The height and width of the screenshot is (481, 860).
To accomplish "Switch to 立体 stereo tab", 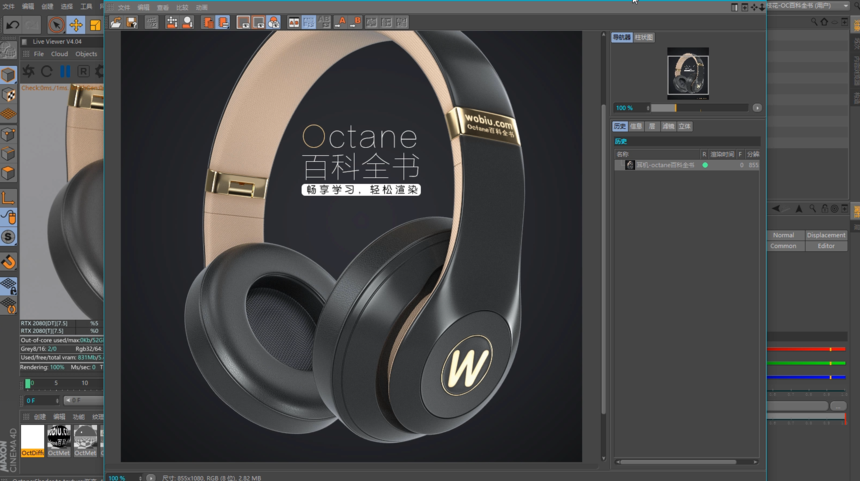I will click(684, 126).
